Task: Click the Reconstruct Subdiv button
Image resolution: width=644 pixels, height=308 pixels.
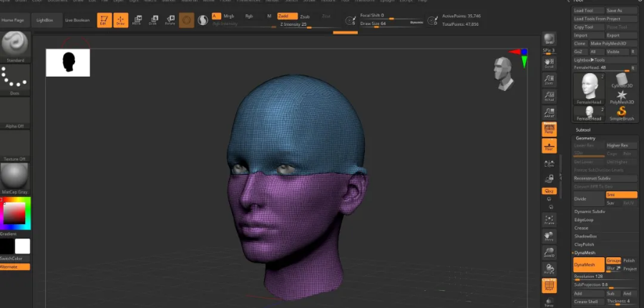Action: 605,178
